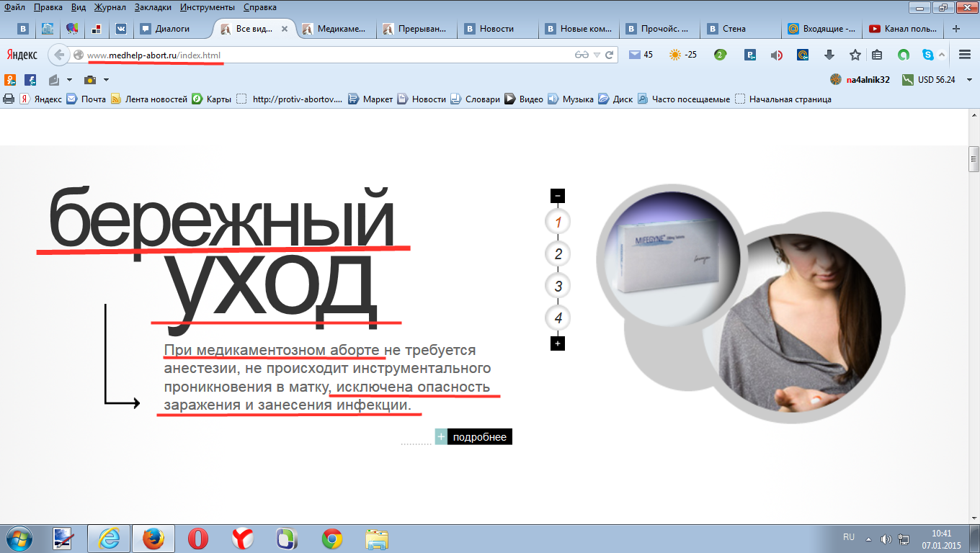Screen dimensions: 980x553
Task: Click the printer icon on bookmarks bar
Action: 9,99
